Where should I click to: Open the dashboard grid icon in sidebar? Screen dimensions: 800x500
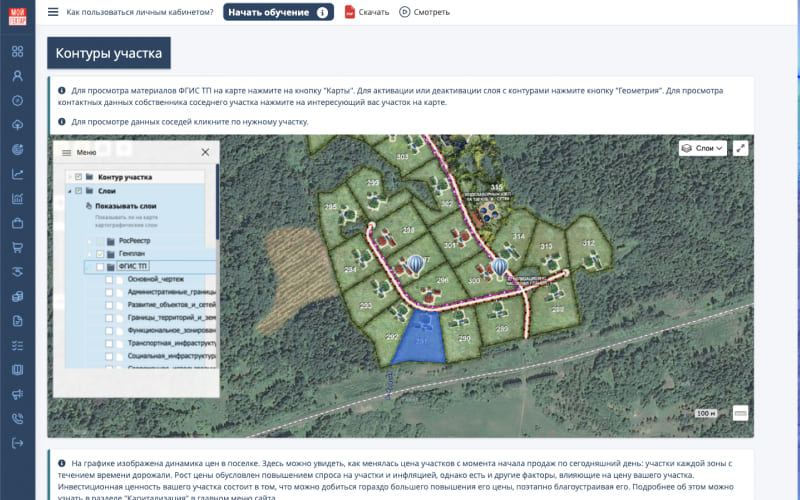tap(17, 51)
